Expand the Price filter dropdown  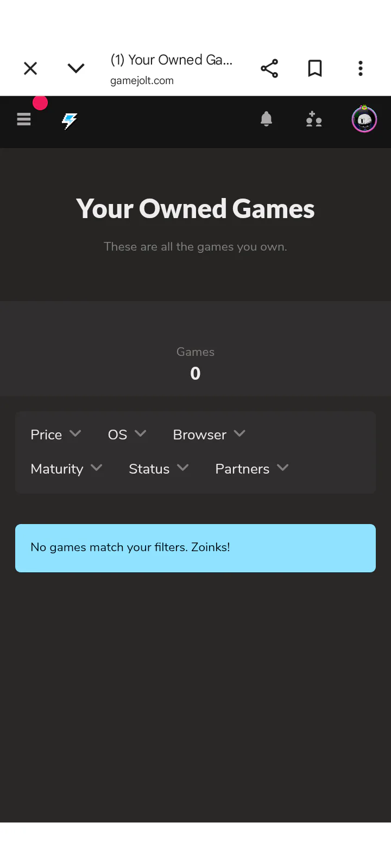[x=56, y=435]
